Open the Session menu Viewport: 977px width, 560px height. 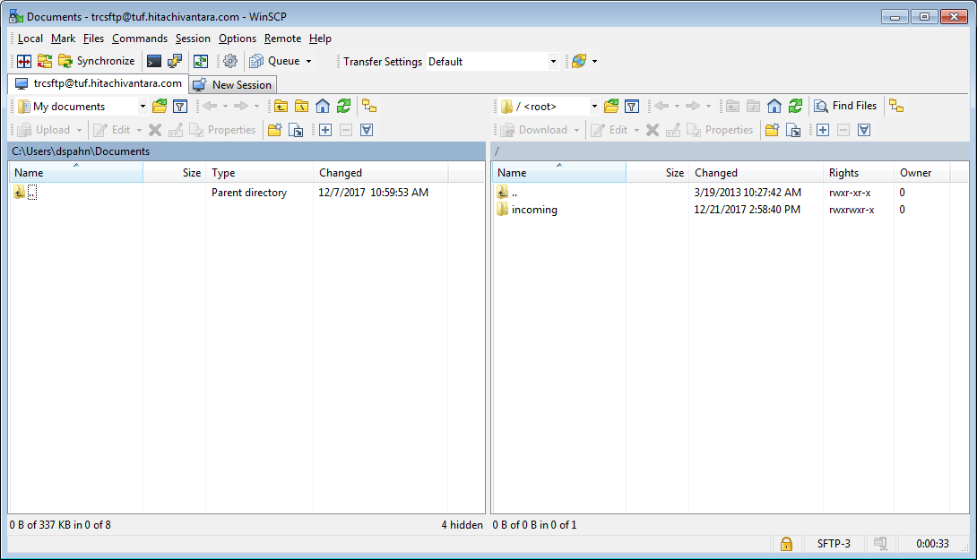tap(193, 39)
